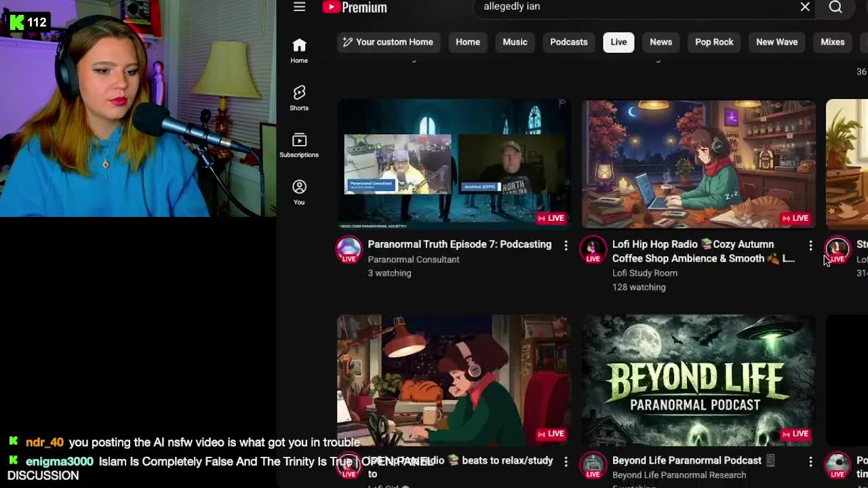Open the lofi girl studying thumbnail
This screenshot has height=488, width=868.
click(454, 380)
